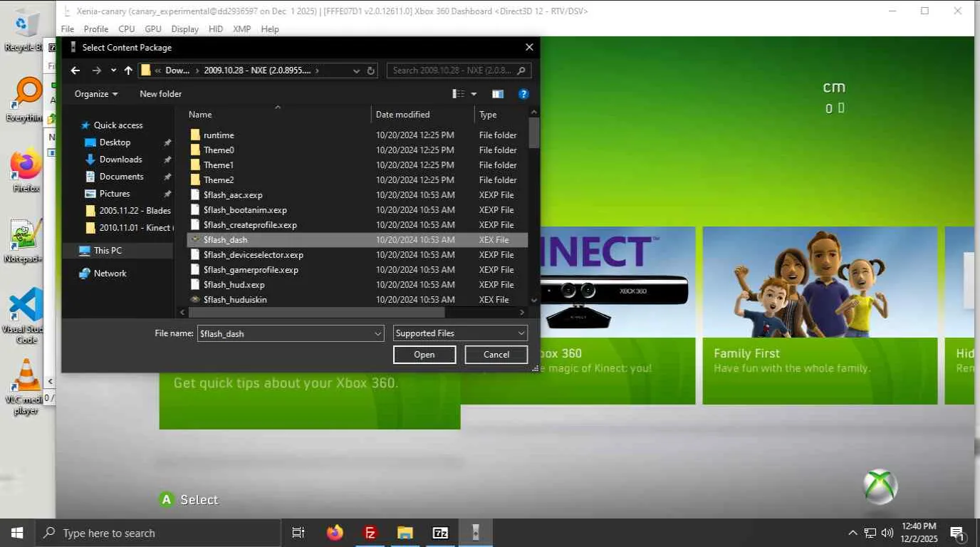The width and height of the screenshot is (980, 547).
Task: Select Quick access in the navigation pane
Action: 118,125
